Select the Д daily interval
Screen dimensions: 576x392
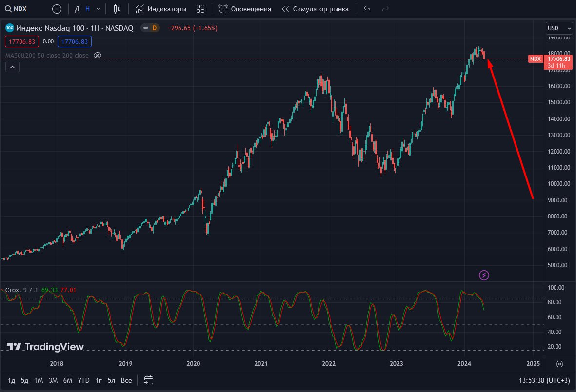pyautogui.click(x=77, y=9)
